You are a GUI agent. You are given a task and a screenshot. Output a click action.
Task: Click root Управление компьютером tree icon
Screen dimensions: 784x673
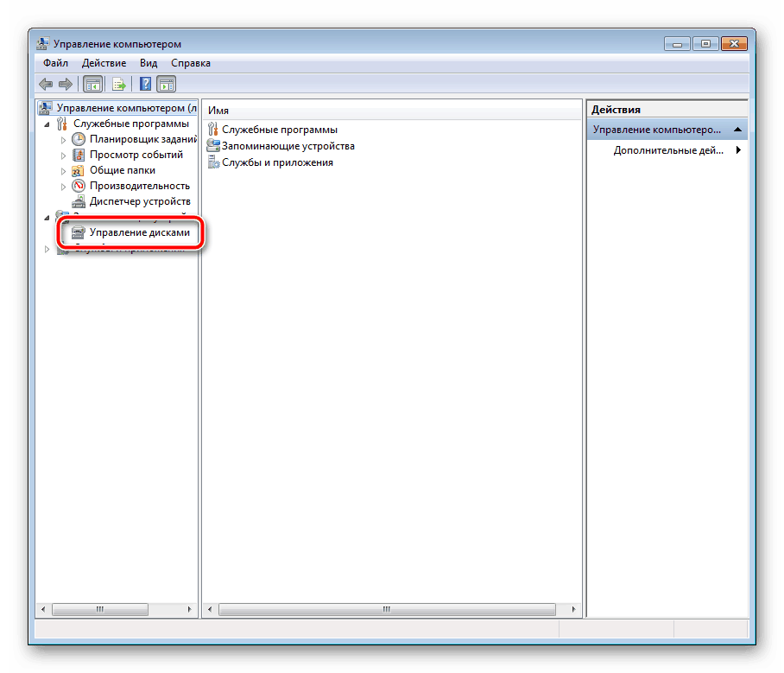(x=45, y=108)
